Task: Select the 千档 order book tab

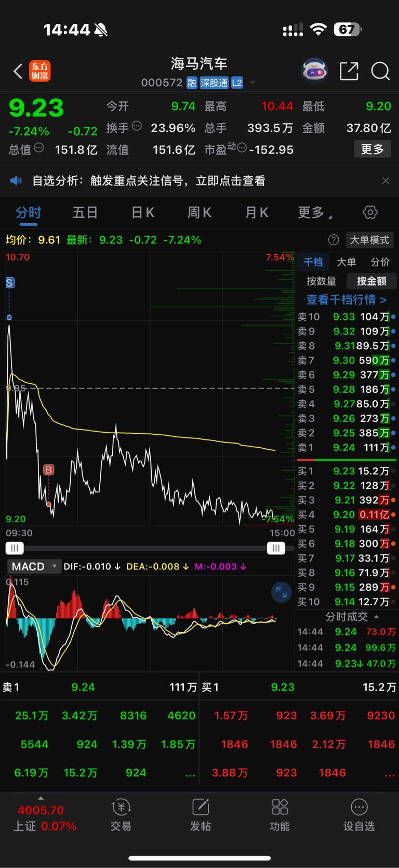Action: (313, 262)
